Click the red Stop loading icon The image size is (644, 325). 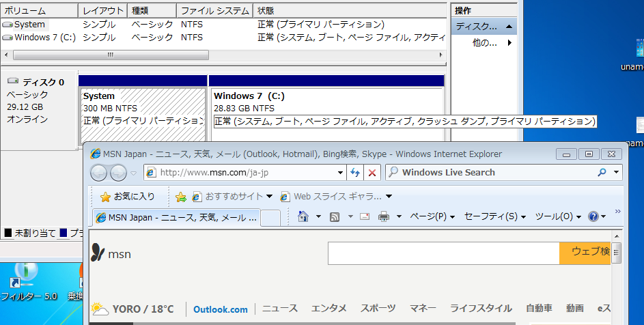coord(372,173)
